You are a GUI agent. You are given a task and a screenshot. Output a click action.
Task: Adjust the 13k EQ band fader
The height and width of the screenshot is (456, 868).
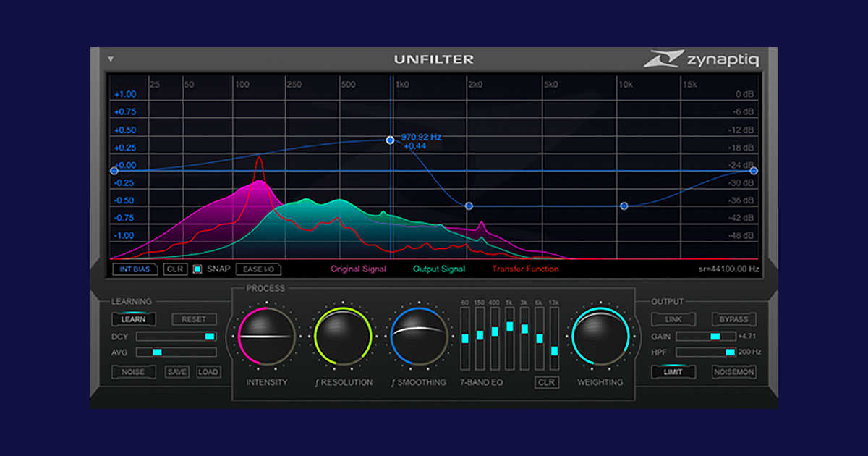(554, 339)
